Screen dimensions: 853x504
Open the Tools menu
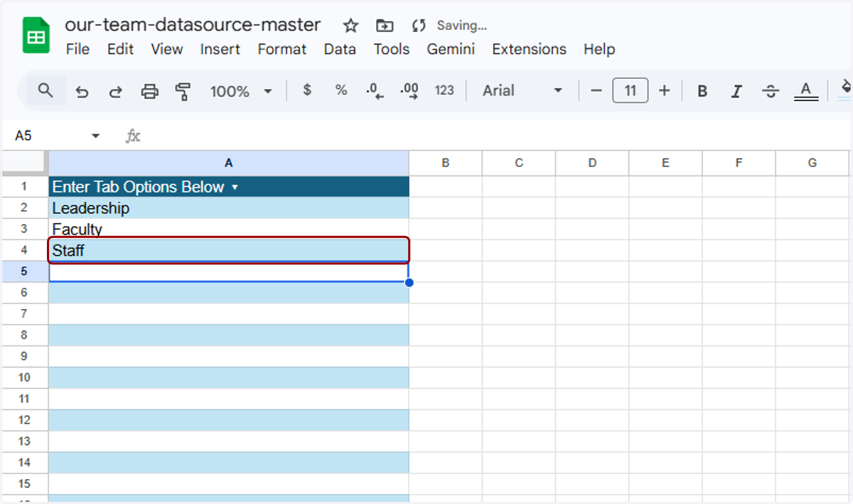[x=392, y=49]
